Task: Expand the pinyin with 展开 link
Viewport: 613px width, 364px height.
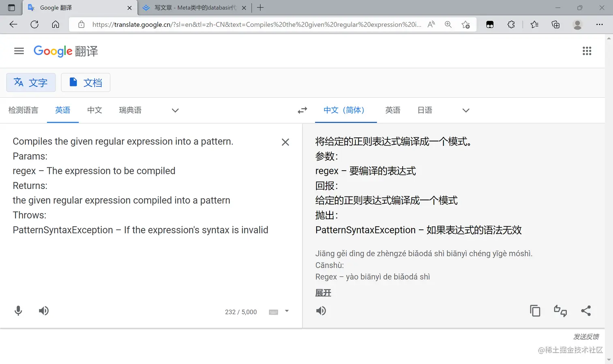Action: (x=323, y=293)
